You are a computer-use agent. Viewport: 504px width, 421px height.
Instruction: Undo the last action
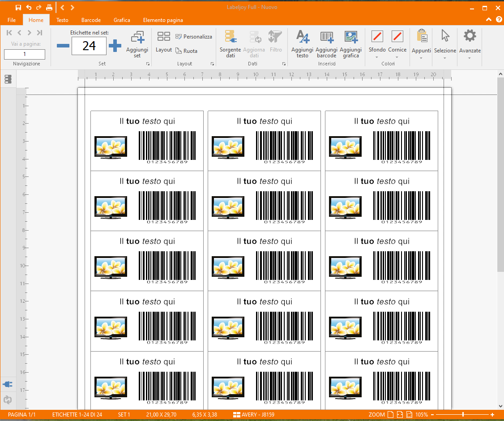pos(29,8)
